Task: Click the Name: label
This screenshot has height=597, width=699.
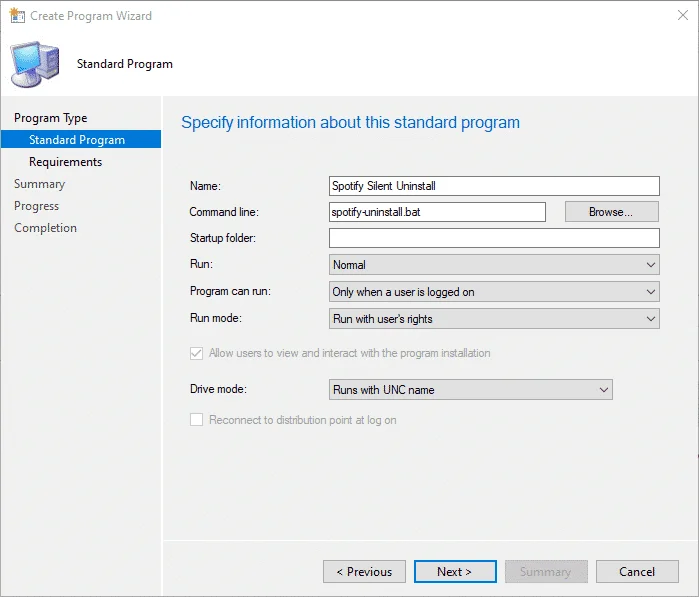Action: 205,186
